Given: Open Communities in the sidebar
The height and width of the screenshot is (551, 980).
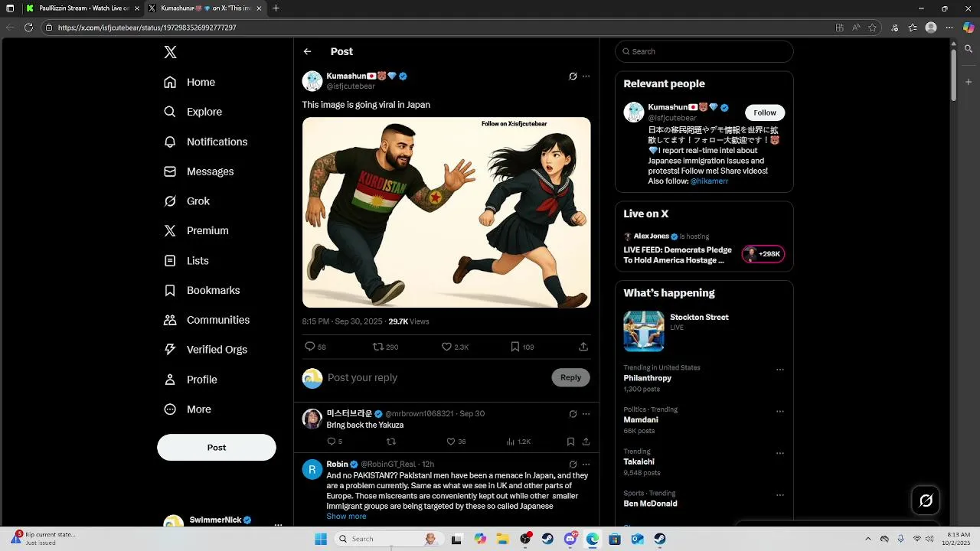Looking at the screenshot, I should coord(207,320).
